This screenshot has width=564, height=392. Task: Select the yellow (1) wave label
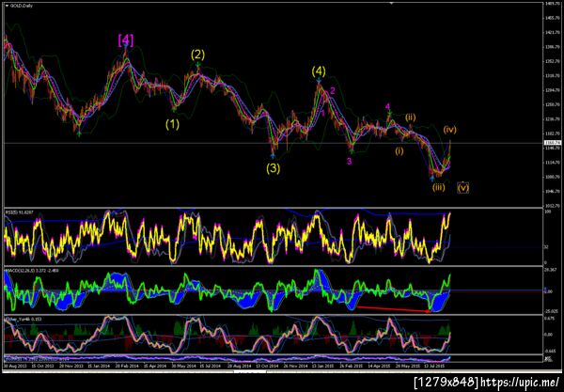pyautogui.click(x=172, y=124)
